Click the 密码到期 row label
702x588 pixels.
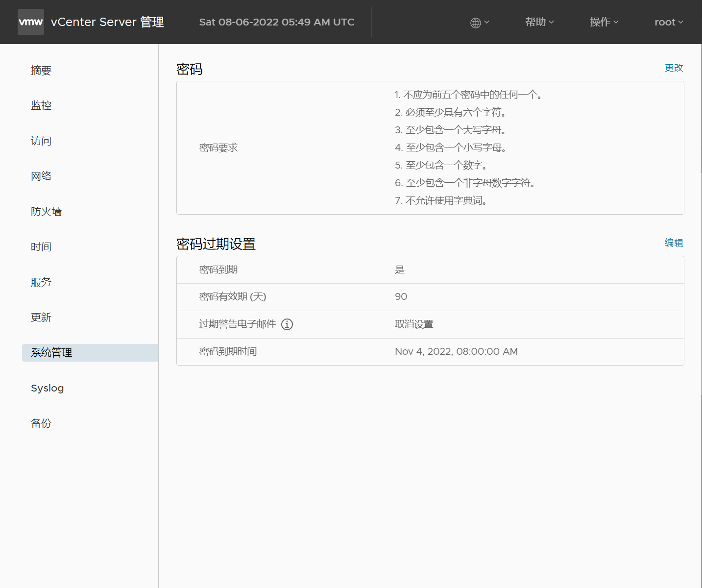[x=218, y=269]
